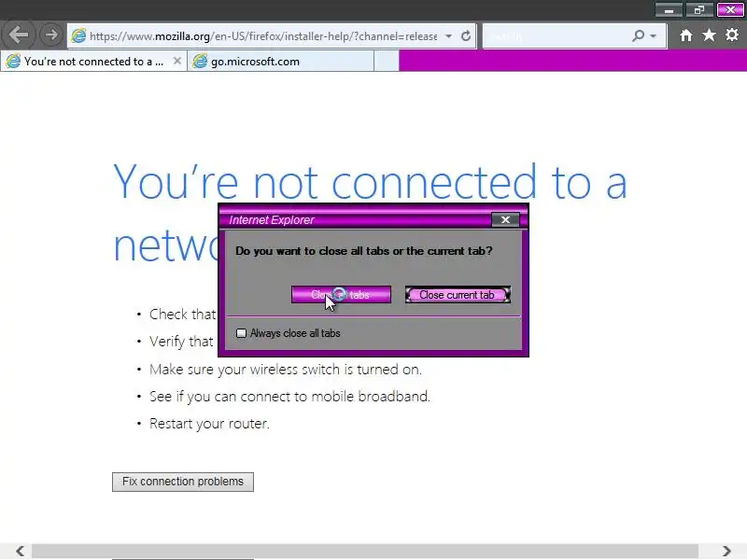Open the Home page icon
This screenshot has width=747, height=560.
pos(686,35)
